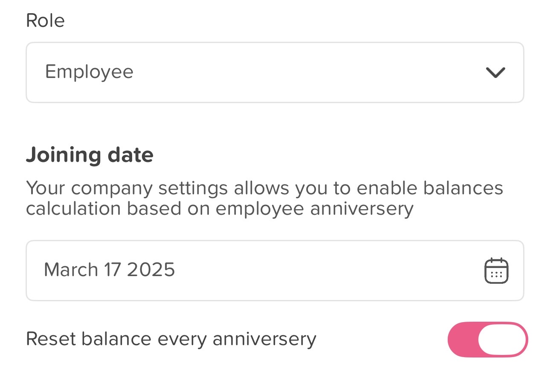Click the Reset balance every anniversery label

click(171, 339)
